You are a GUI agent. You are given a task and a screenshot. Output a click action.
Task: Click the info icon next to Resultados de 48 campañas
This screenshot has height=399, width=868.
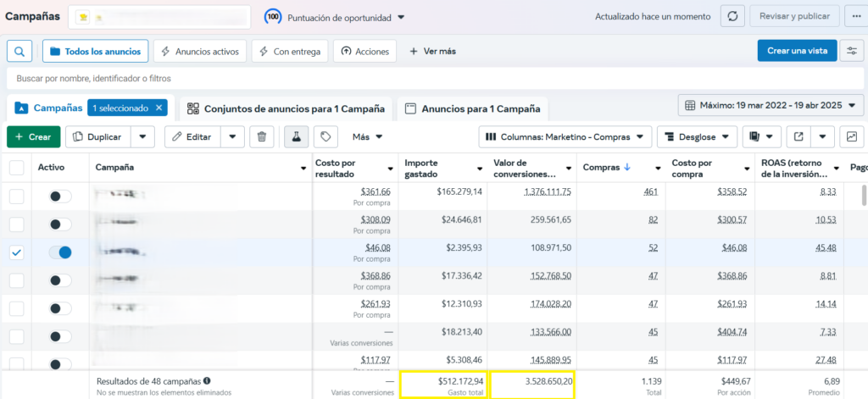(207, 380)
